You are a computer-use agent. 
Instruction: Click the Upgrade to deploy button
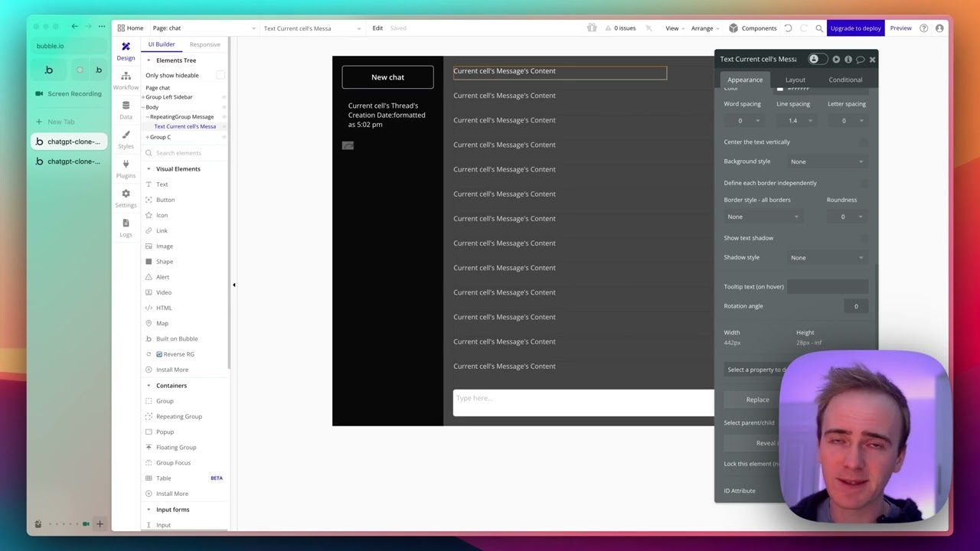pos(855,28)
